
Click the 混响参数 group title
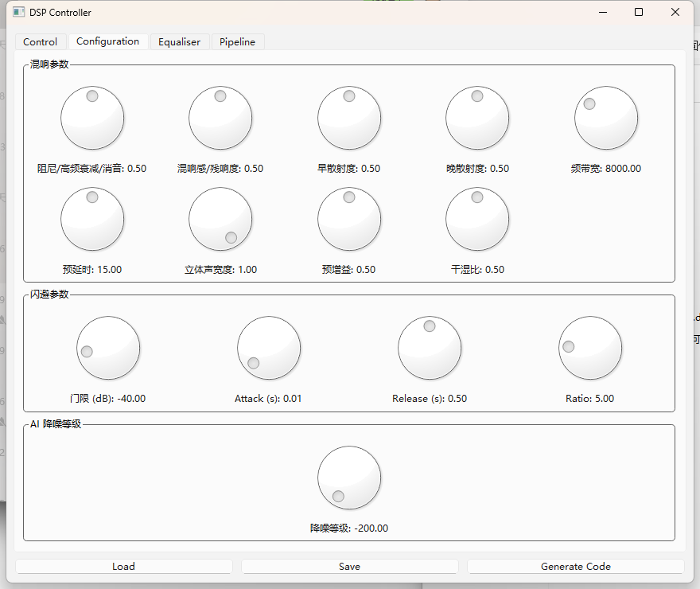(x=49, y=64)
